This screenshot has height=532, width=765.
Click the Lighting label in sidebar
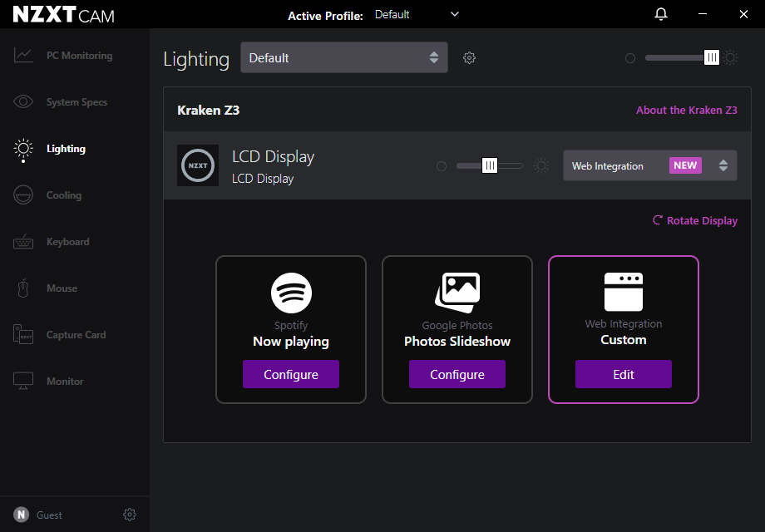coord(66,149)
